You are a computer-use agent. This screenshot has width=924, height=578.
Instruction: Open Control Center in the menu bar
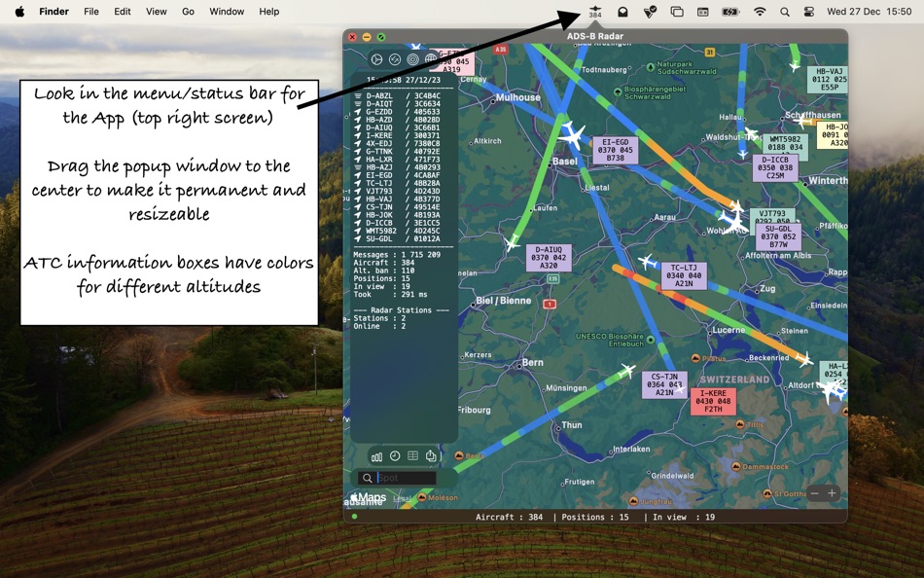[809, 12]
